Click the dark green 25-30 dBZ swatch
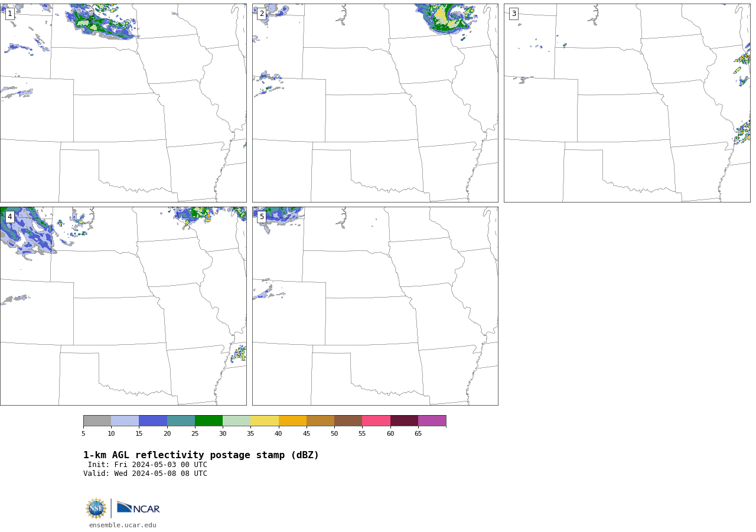This screenshot has height=532, width=756. click(208, 421)
